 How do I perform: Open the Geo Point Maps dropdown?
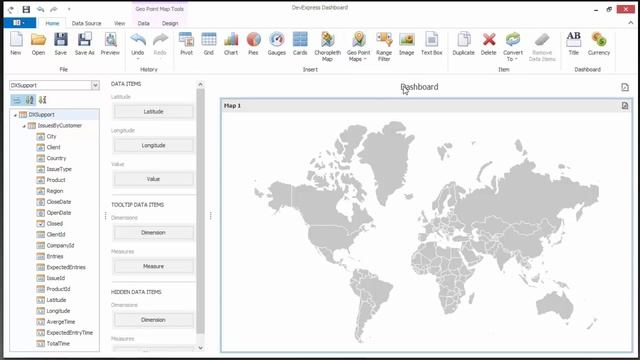pyautogui.click(x=358, y=47)
